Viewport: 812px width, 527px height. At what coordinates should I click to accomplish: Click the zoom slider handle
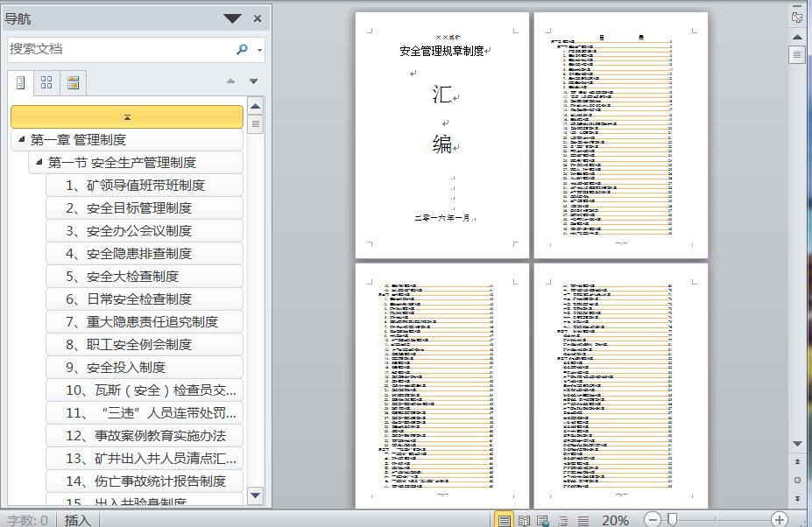coord(672,519)
